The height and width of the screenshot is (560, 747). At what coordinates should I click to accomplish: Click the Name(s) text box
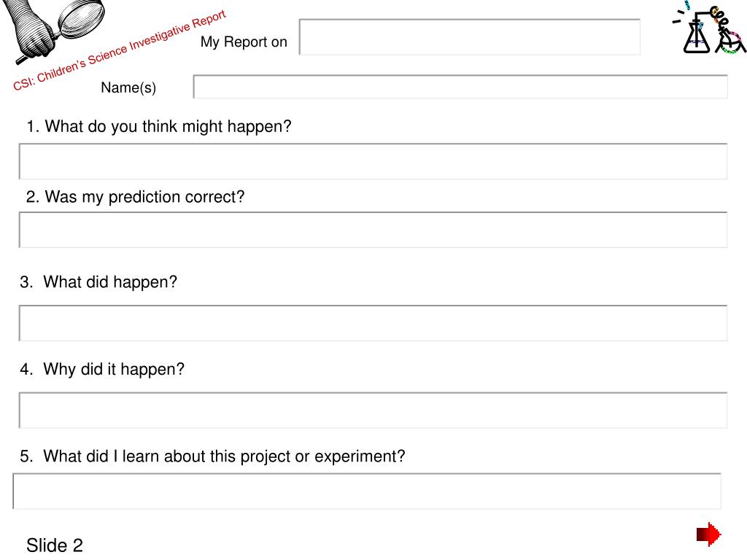(460, 87)
